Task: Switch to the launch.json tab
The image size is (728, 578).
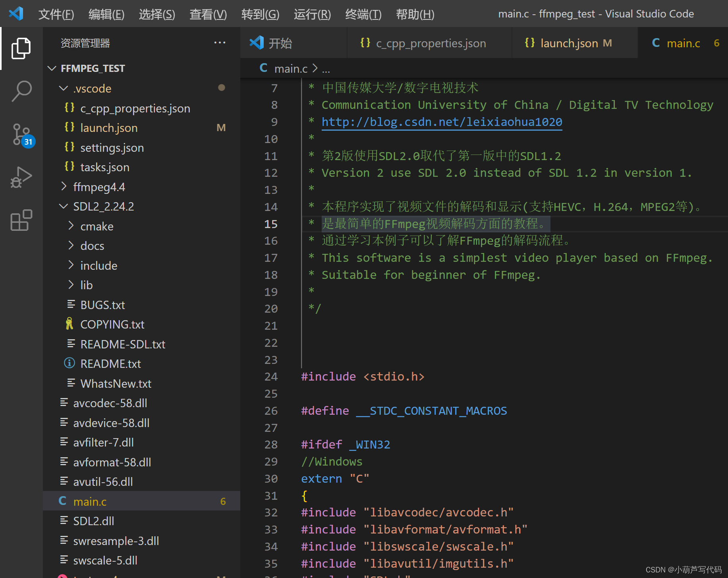Action: pos(569,43)
